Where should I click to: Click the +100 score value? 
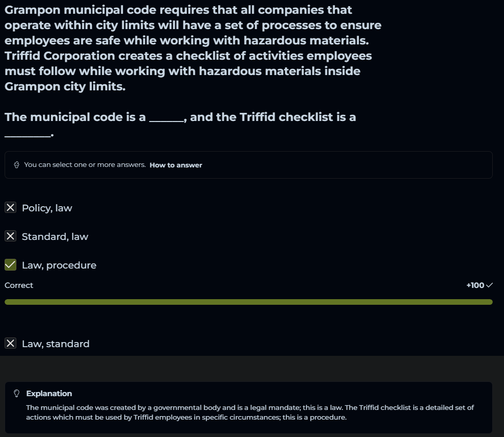(x=475, y=285)
